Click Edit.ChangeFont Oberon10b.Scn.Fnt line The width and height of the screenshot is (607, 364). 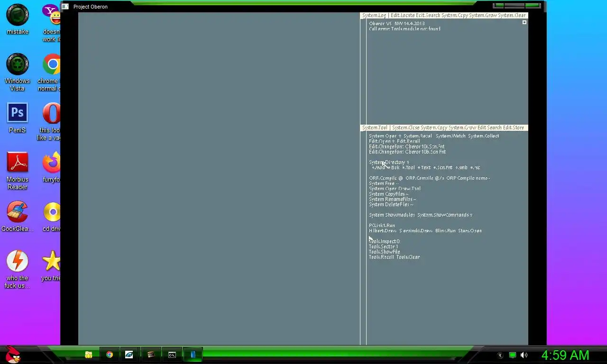point(407,152)
